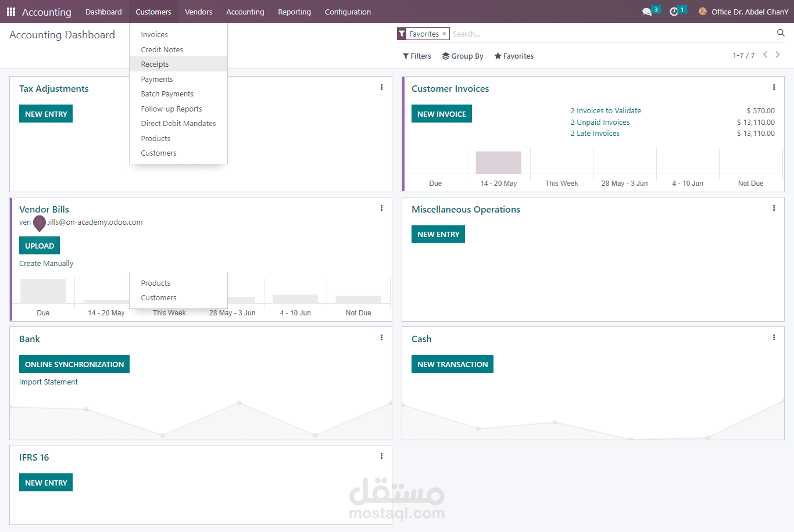Click the search magnifier icon
The image size is (794, 532).
pyautogui.click(x=781, y=33)
